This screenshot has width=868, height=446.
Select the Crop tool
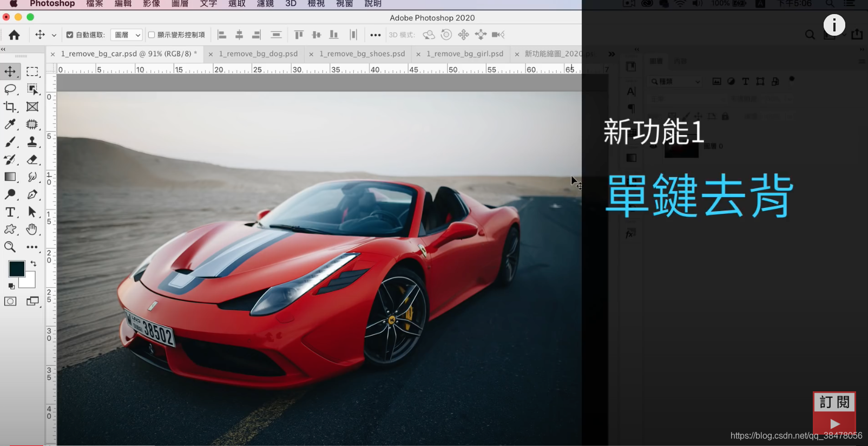point(10,107)
